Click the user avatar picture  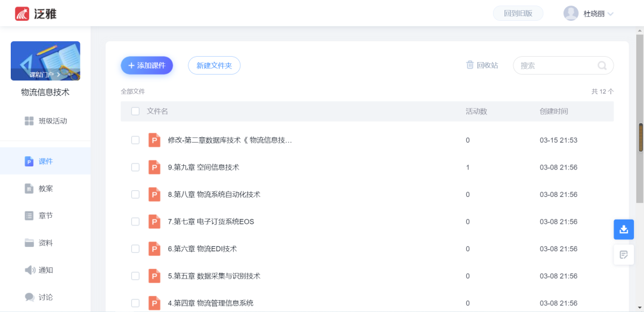pyautogui.click(x=571, y=13)
